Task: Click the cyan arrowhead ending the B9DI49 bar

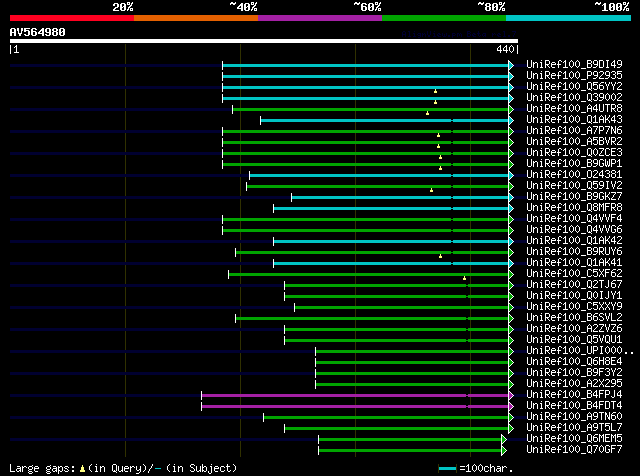Action: coord(511,65)
